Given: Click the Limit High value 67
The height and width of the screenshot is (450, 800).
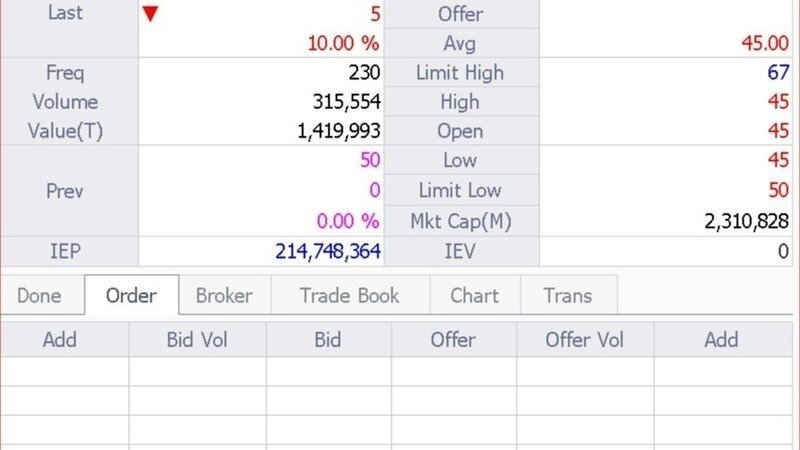Looking at the screenshot, I should click(x=779, y=72).
